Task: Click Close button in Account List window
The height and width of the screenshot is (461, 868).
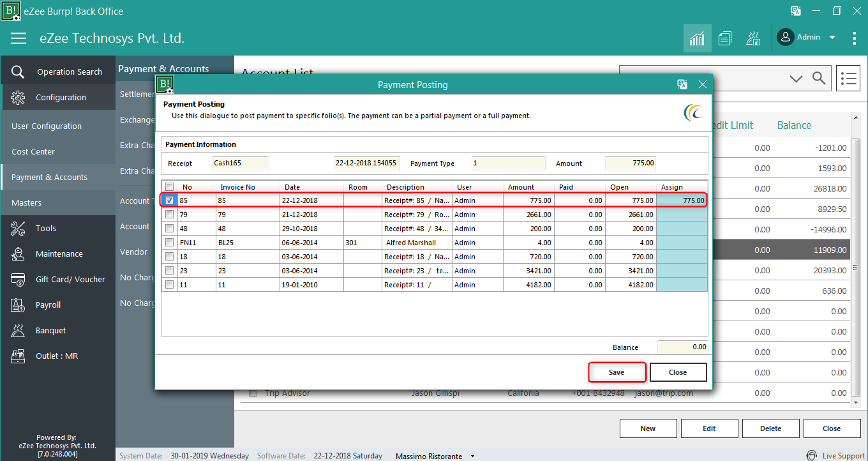Action: coord(832,428)
